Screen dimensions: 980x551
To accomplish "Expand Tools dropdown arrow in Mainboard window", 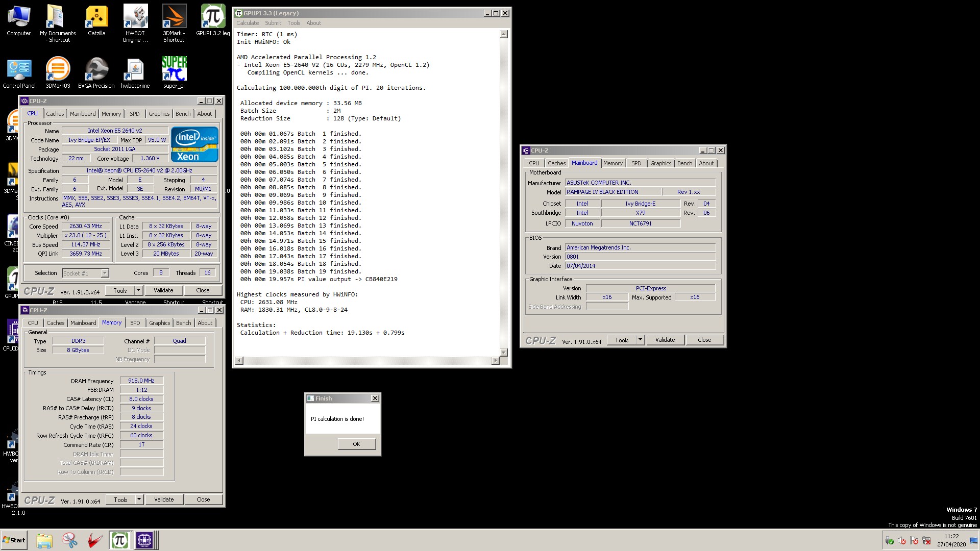I will [x=640, y=340].
